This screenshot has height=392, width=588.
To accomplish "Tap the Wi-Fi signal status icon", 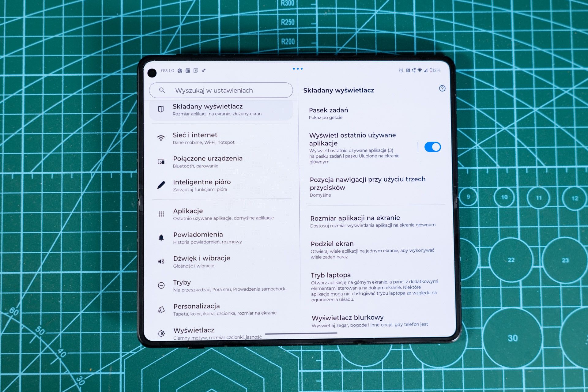I will pos(420,70).
